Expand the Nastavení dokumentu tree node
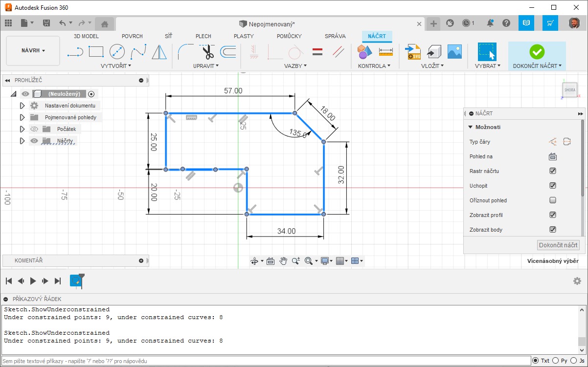This screenshot has height=367, width=588. click(22, 106)
